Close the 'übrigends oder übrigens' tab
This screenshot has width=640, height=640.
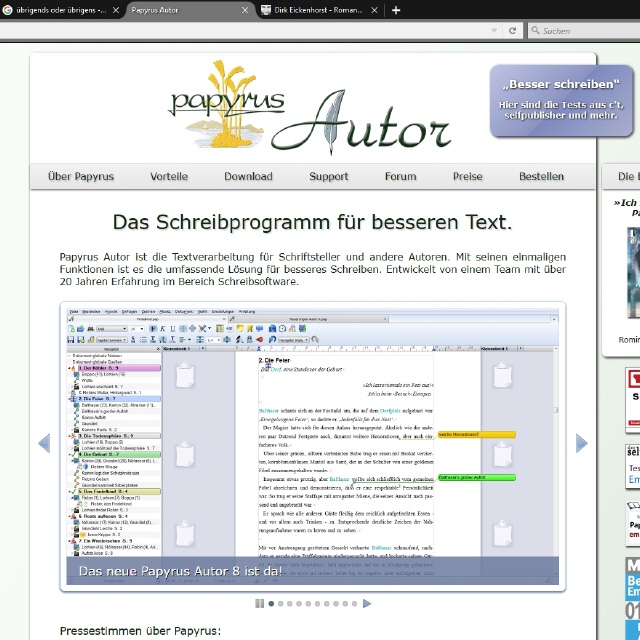point(116,10)
